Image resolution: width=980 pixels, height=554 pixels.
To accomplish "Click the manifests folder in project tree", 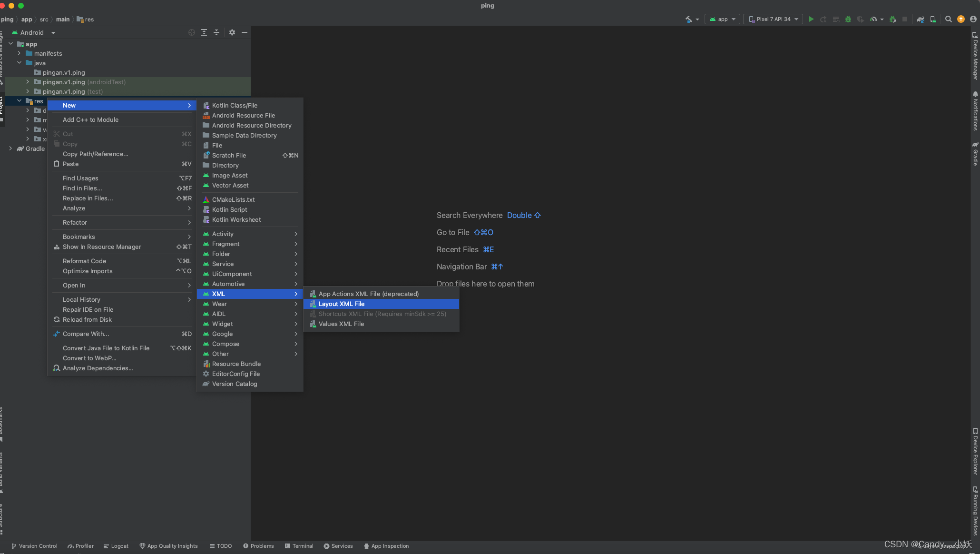I will [48, 53].
